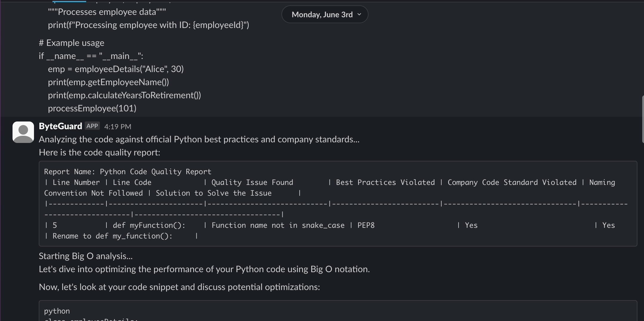
Task: Click the 'Starting Big O analysis...' message line
Action: pyautogui.click(x=86, y=256)
